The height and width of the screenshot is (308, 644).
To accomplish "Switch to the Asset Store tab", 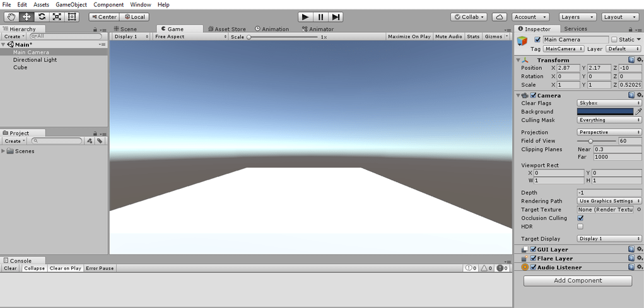I will coord(227,29).
